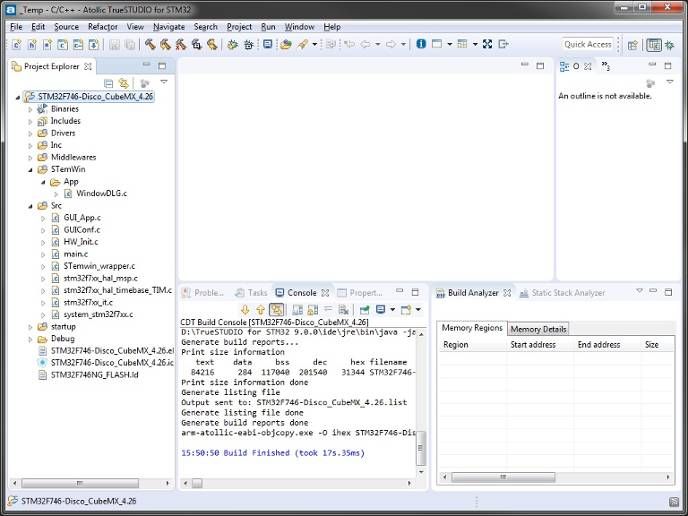
Task: Switch to the Properties tab
Action: [x=360, y=293]
